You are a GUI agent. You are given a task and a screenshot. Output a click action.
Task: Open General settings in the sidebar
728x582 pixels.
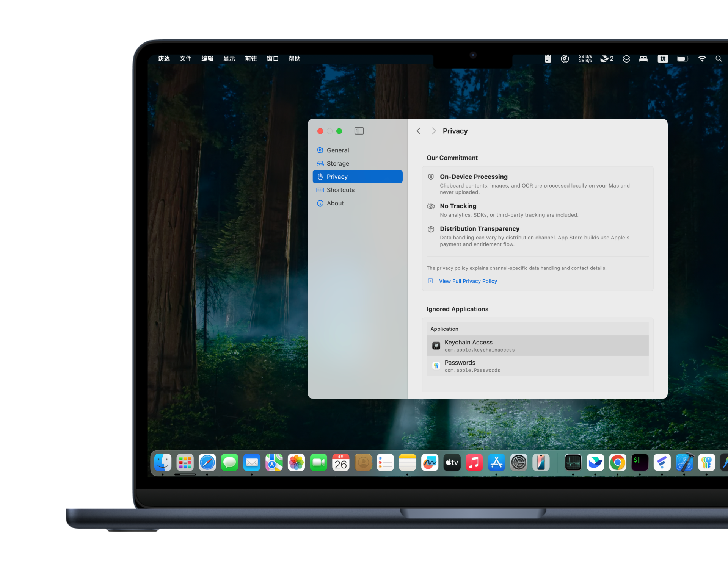point(337,150)
